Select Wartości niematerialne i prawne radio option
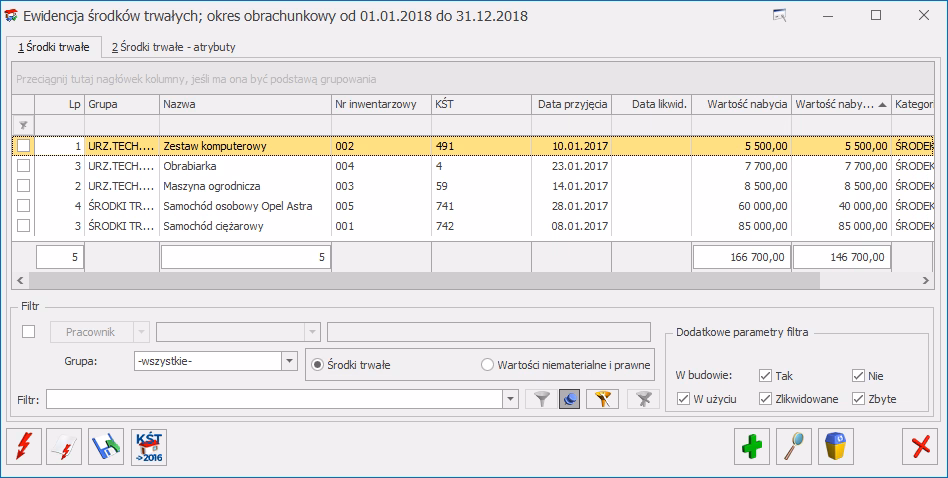This screenshot has width=948, height=478. [x=489, y=365]
